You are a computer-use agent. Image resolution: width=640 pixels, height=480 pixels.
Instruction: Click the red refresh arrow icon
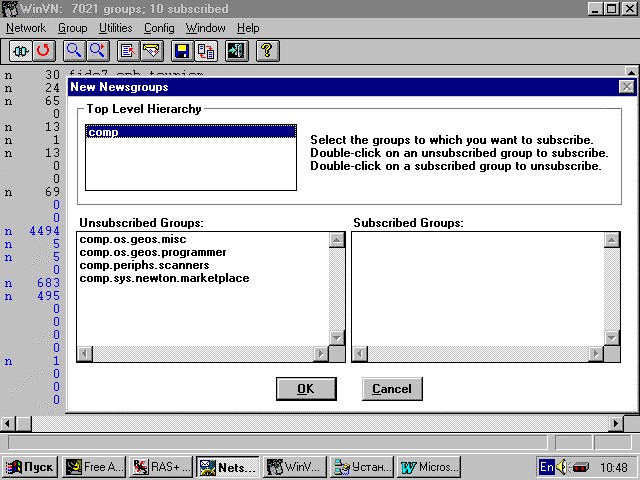(x=43, y=50)
